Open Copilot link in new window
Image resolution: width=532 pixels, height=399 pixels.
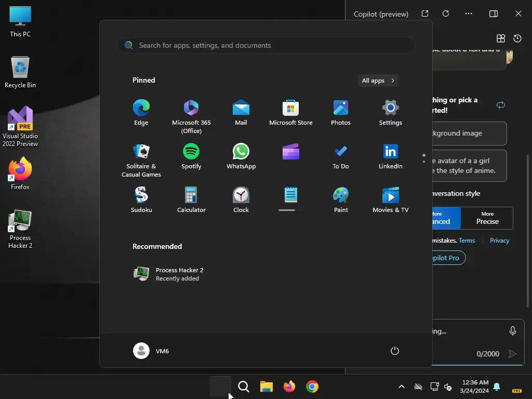point(425,14)
